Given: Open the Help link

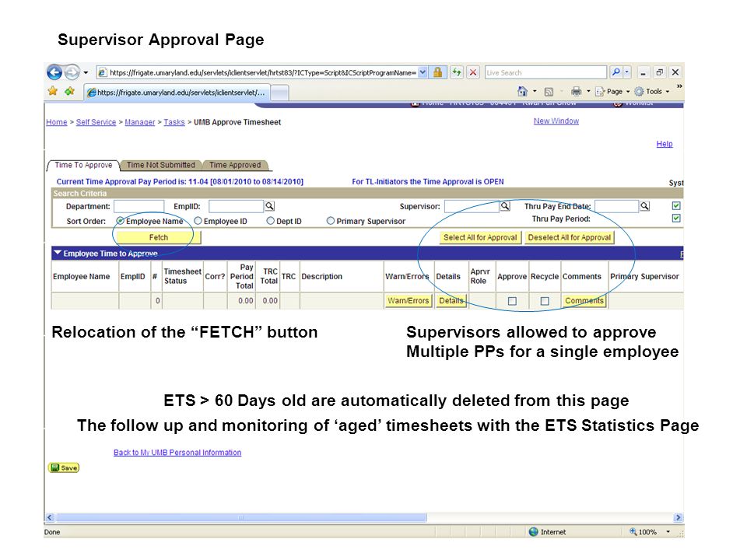Looking at the screenshot, I should (x=664, y=144).
